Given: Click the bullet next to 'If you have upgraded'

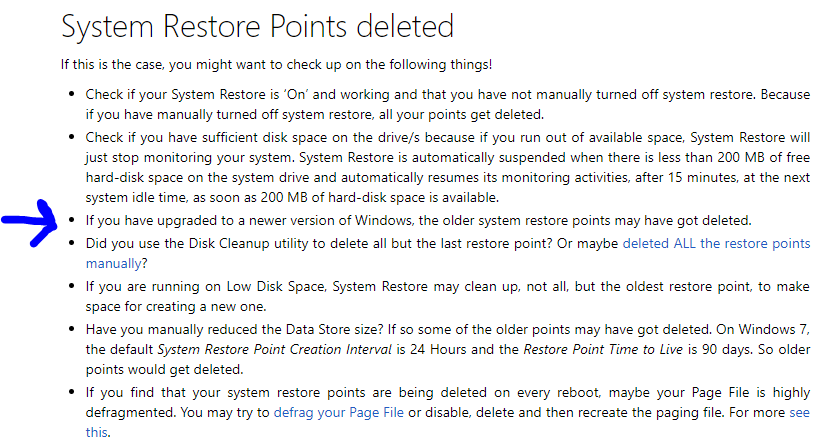Looking at the screenshot, I should [71, 220].
